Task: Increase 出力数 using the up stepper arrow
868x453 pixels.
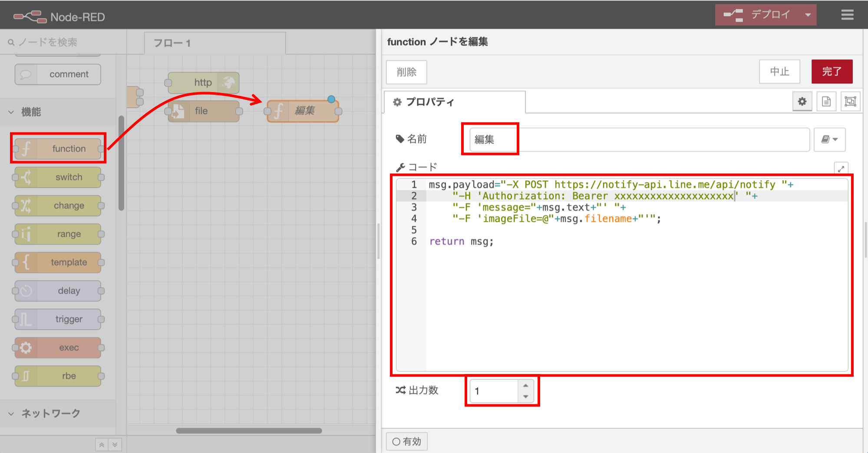Action: point(525,385)
